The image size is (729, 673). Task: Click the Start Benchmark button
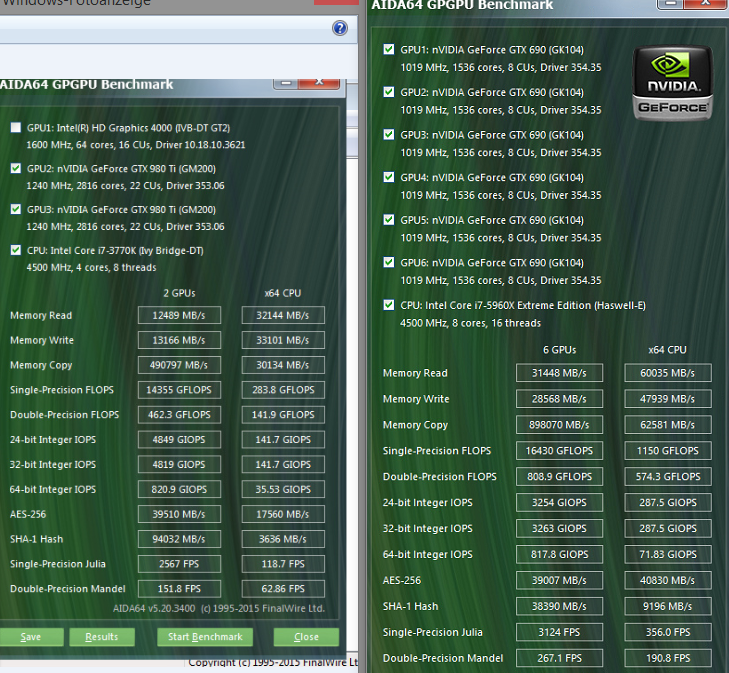pos(205,637)
